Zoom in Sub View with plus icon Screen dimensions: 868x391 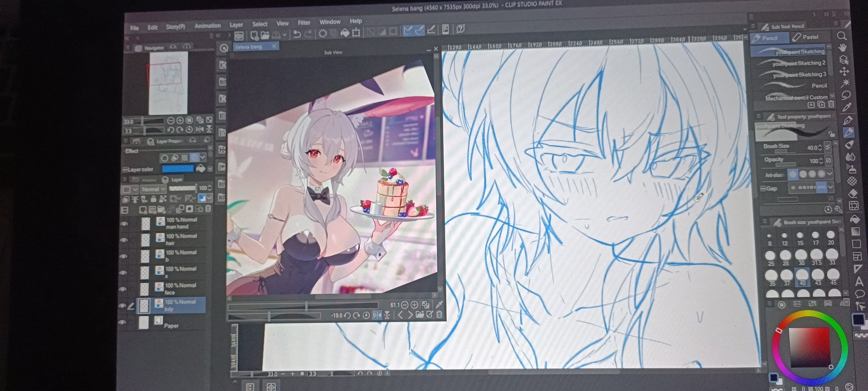pos(414,305)
